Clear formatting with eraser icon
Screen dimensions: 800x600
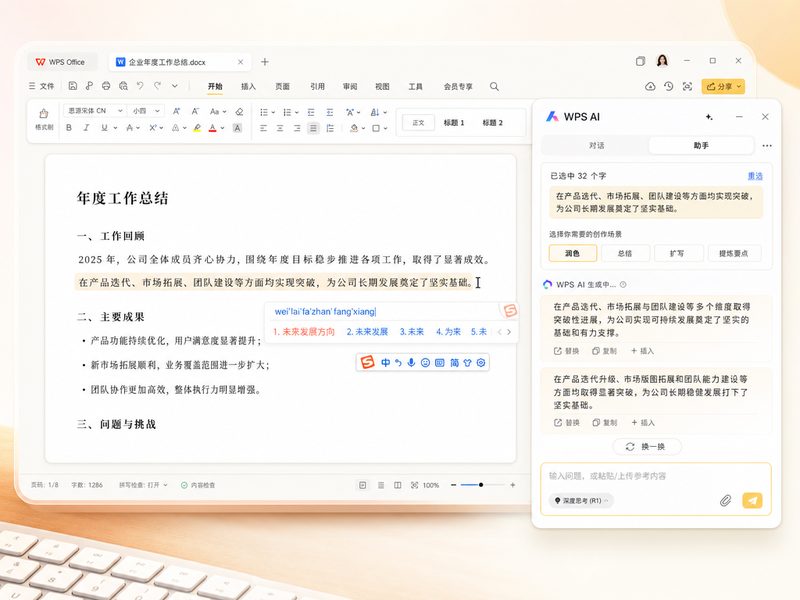point(239,111)
